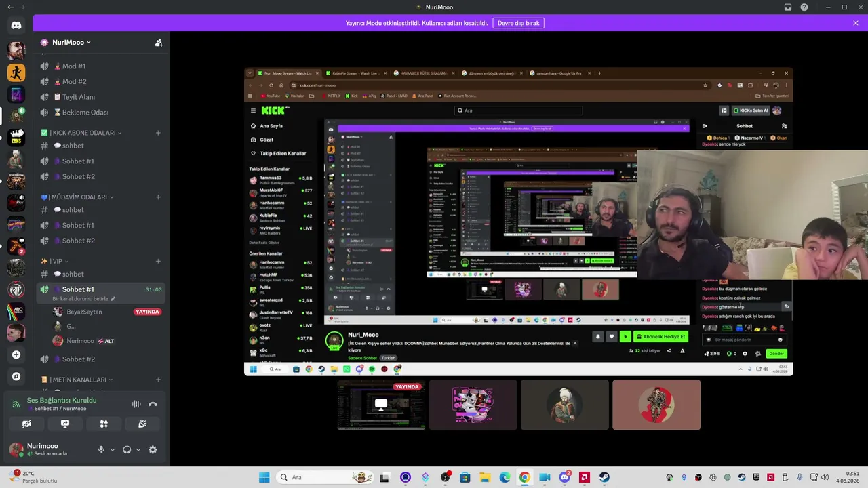Open the Windows Start menu

(264, 477)
